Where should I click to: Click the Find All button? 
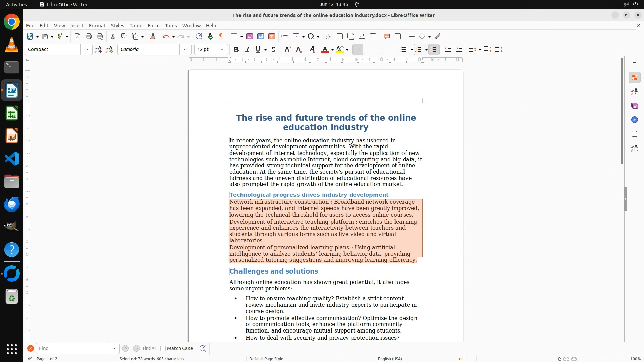tap(149, 348)
